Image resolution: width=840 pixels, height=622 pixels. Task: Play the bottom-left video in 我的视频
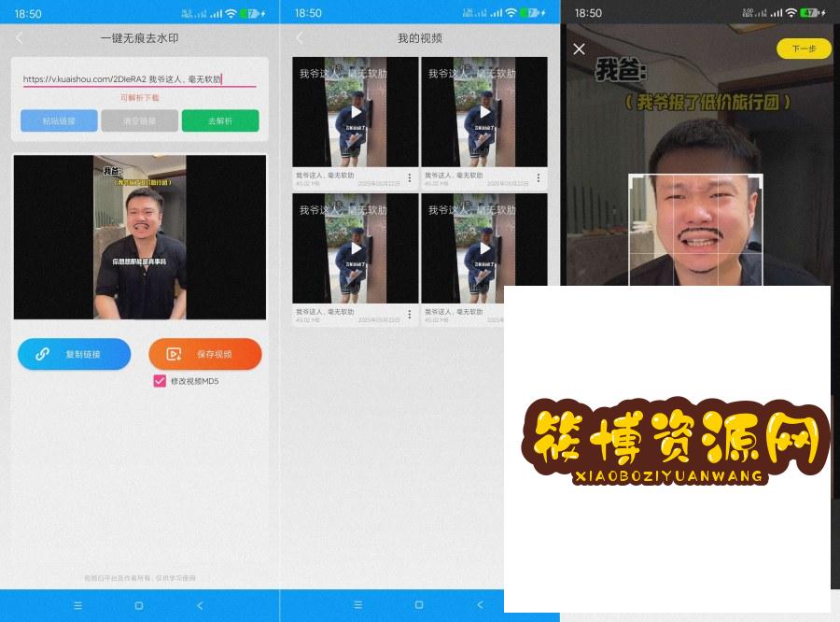356,248
